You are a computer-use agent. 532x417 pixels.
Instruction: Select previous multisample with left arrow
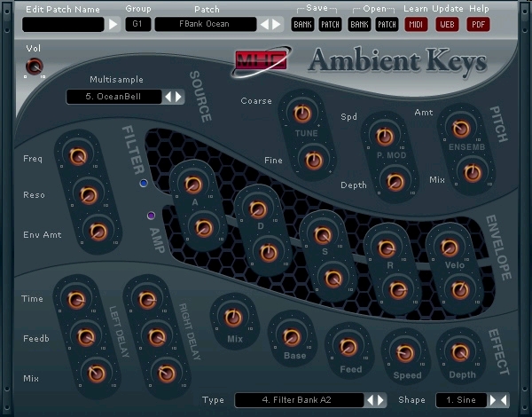click(168, 97)
